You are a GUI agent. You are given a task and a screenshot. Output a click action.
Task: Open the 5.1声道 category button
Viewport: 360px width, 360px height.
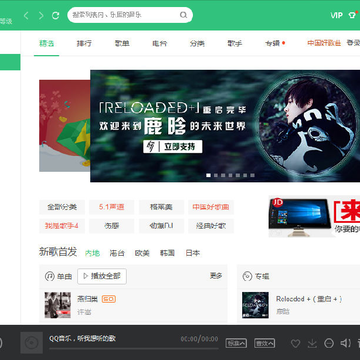[111, 207]
